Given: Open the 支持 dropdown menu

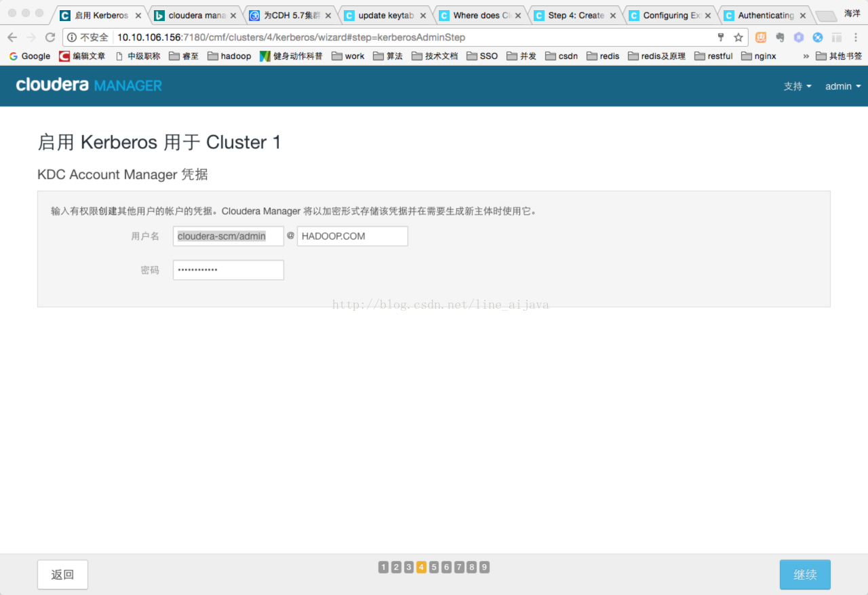Looking at the screenshot, I should point(797,86).
